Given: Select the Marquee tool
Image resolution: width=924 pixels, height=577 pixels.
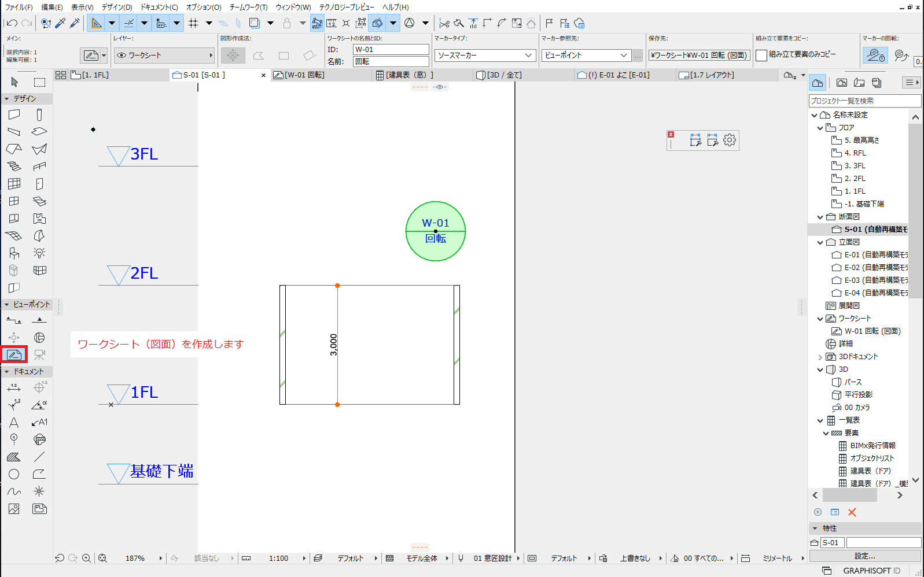Looking at the screenshot, I should point(39,82).
